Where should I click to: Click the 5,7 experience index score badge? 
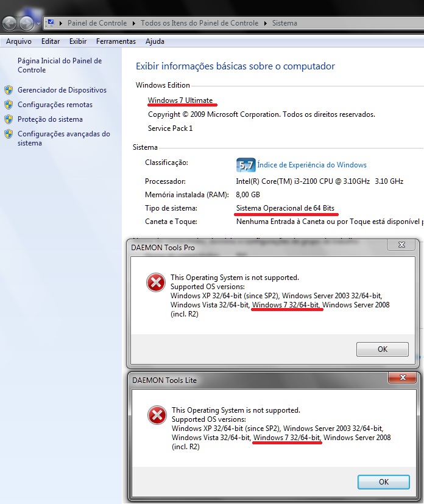pyautogui.click(x=245, y=165)
